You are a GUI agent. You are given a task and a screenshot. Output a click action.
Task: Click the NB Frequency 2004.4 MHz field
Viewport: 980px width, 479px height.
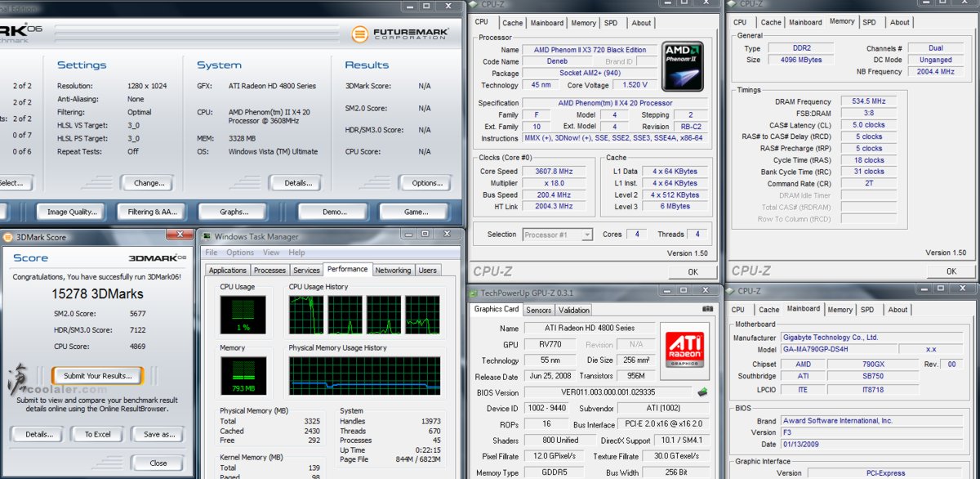coord(935,71)
